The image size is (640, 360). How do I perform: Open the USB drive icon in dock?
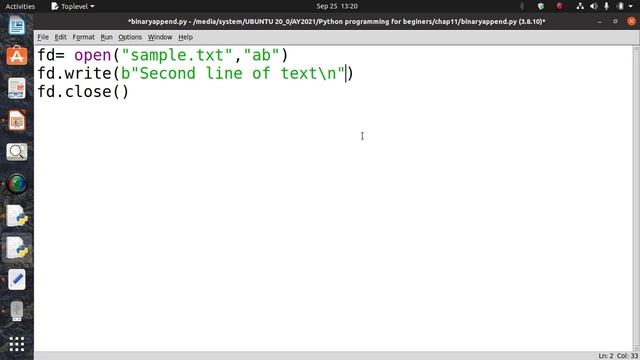coord(17,311)
